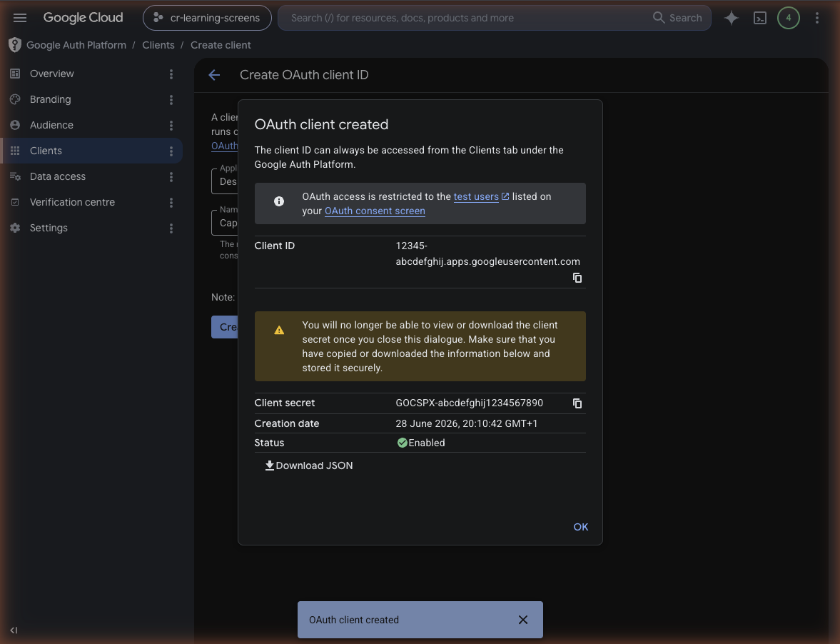Click the Data access icon

(x=15, y=177)
